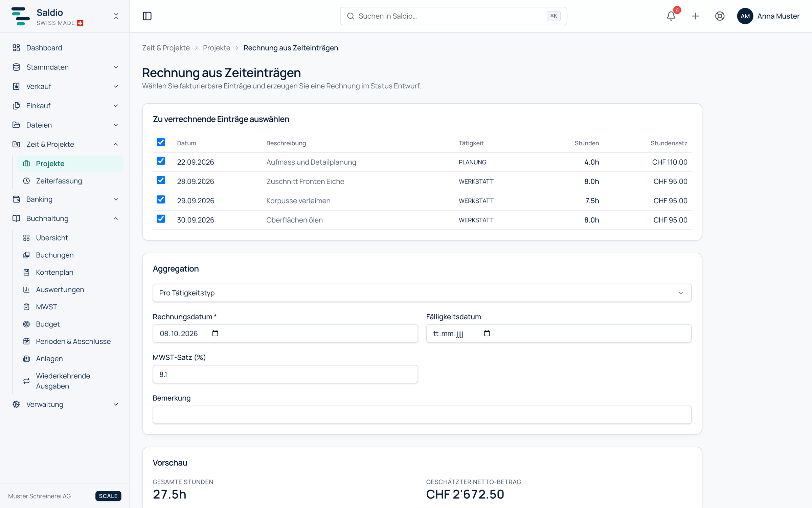The width and height of the screenshot is (812, 508).
Task: Uncheck the Zuschnitt Fronten Eiche entry
Action: point(161,180)
